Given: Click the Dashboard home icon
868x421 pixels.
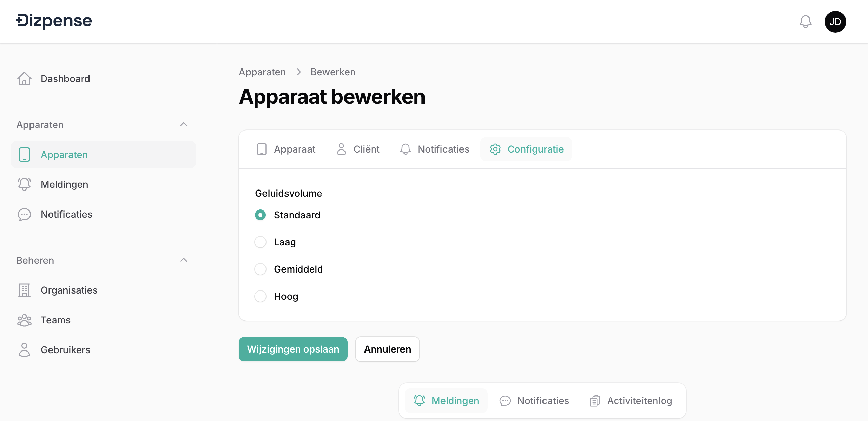Looking at the screenshot, I should pyautogui.click(x=24, y=79).
